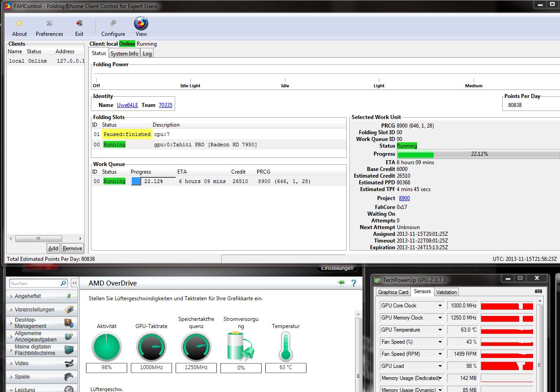Screen dimensions: 560x392
Task: Click the GPU-Z title bar icon
Action: 377,280
